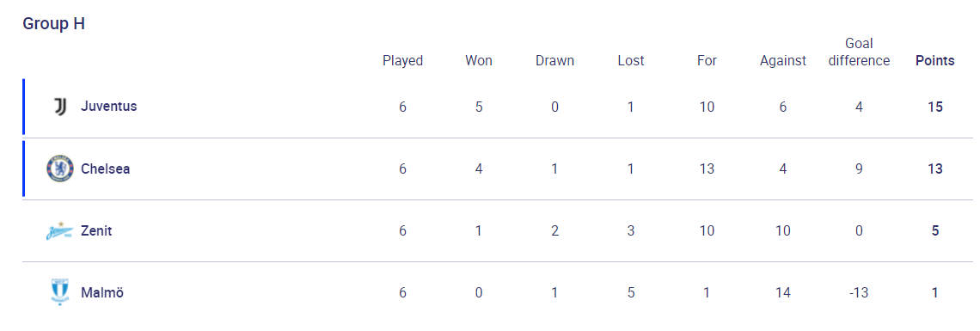Click the Malmö club crest
Image resolution: width=980 pixels, height=331 pixels.
pos(60,292)
